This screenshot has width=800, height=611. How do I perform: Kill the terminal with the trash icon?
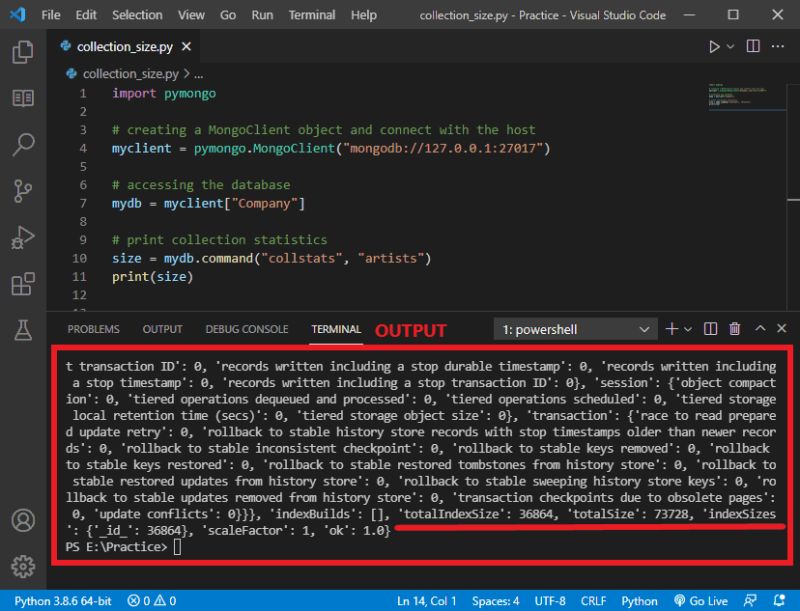click(734, 328)
